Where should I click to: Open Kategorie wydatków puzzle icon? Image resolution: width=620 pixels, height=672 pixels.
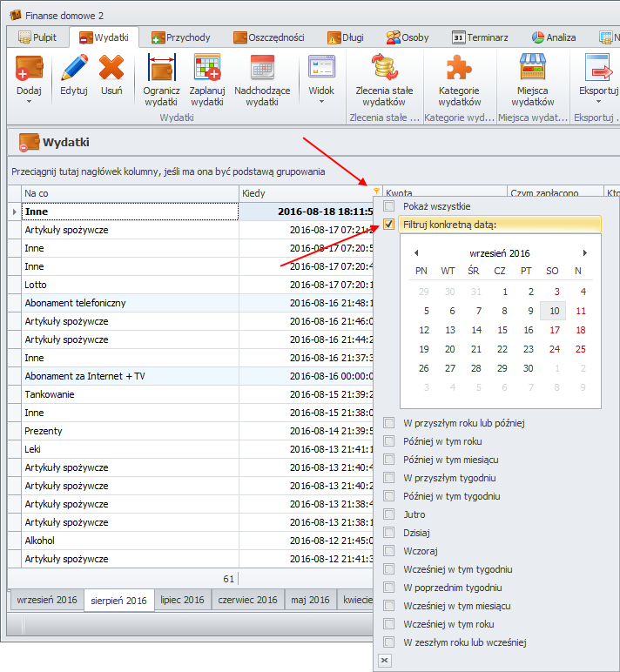click(x=459, y=68)
